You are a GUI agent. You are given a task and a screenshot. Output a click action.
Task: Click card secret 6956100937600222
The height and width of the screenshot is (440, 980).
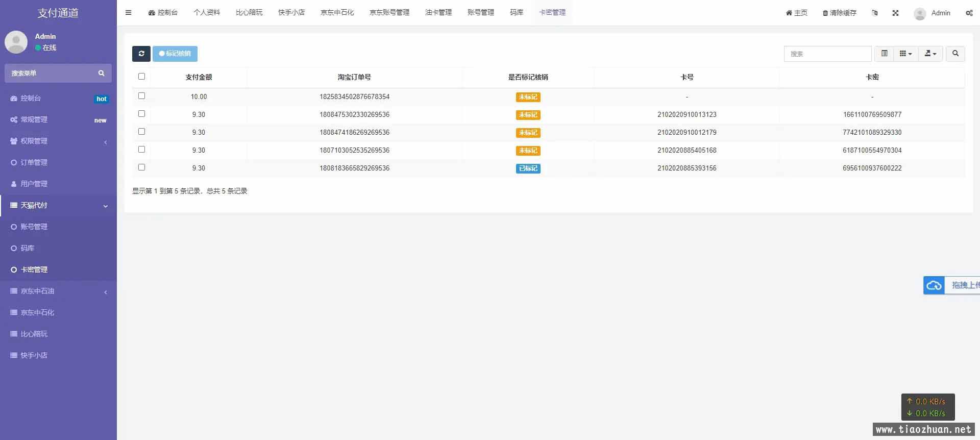(872, 168)
